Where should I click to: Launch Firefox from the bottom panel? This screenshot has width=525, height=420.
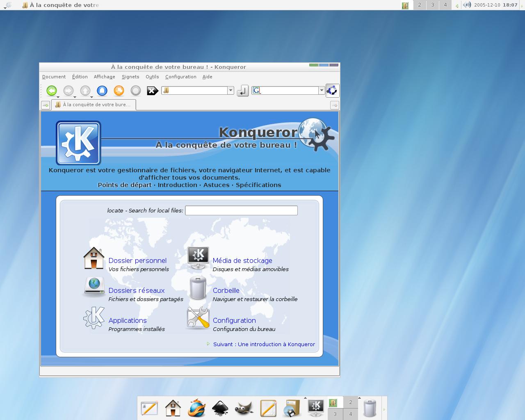(x=197, y=408)
